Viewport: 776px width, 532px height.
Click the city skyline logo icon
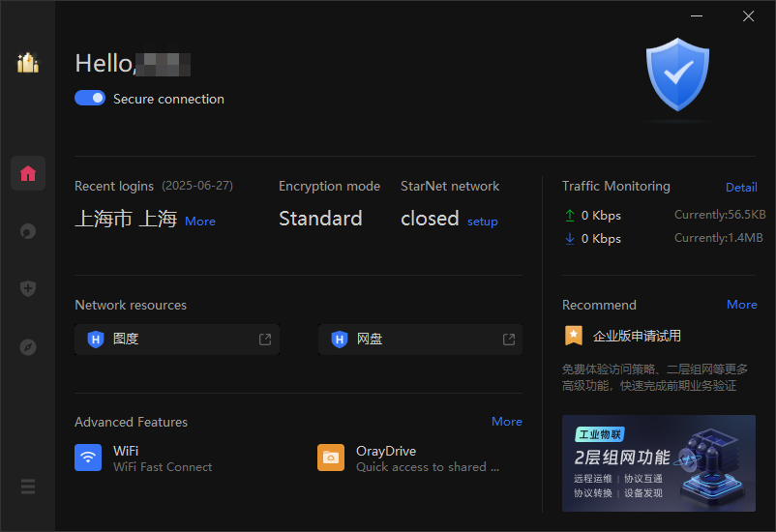(28, 63)
